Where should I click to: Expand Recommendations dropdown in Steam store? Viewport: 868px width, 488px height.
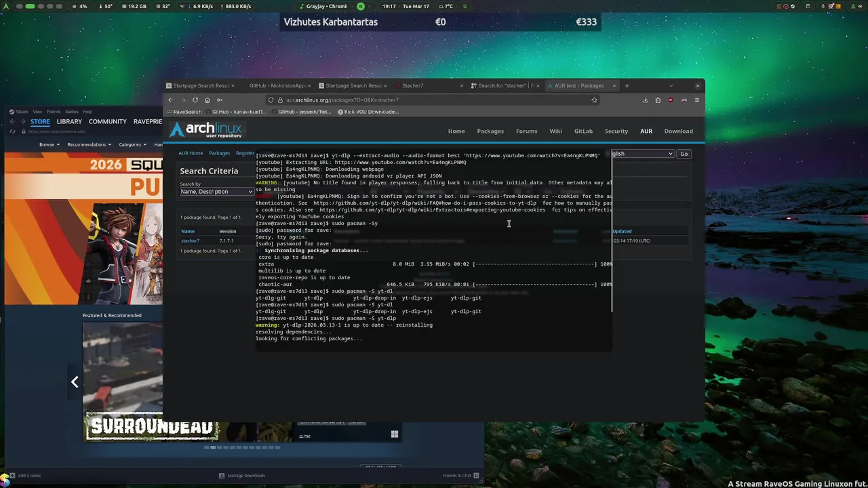tap(89, 144)
